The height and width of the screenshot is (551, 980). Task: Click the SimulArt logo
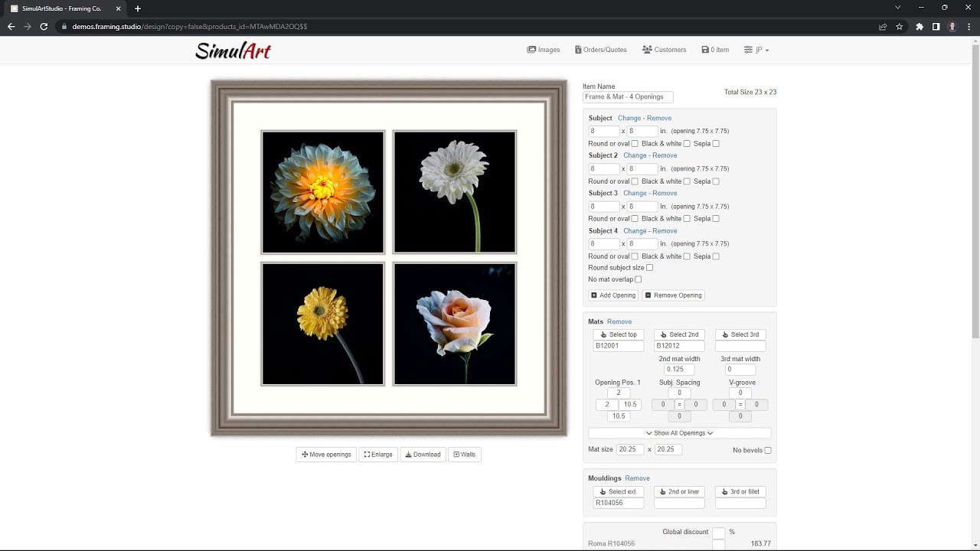click(x=233, y=51)
